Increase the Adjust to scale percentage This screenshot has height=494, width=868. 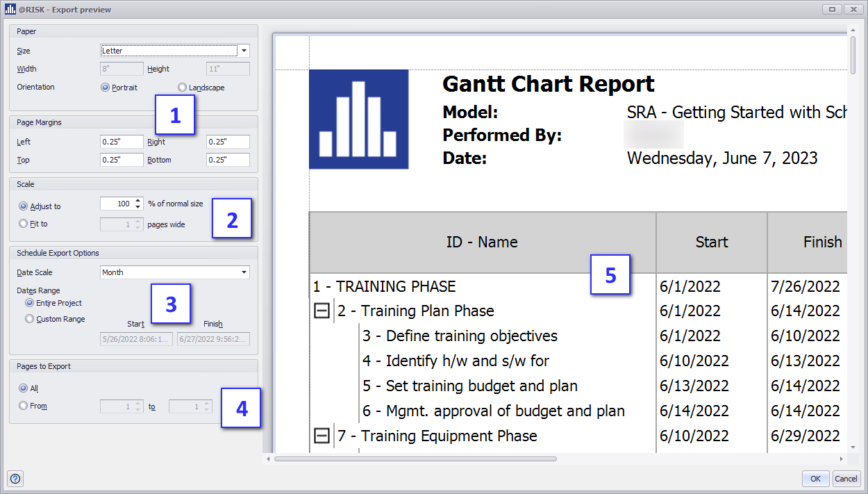[139, 201]
